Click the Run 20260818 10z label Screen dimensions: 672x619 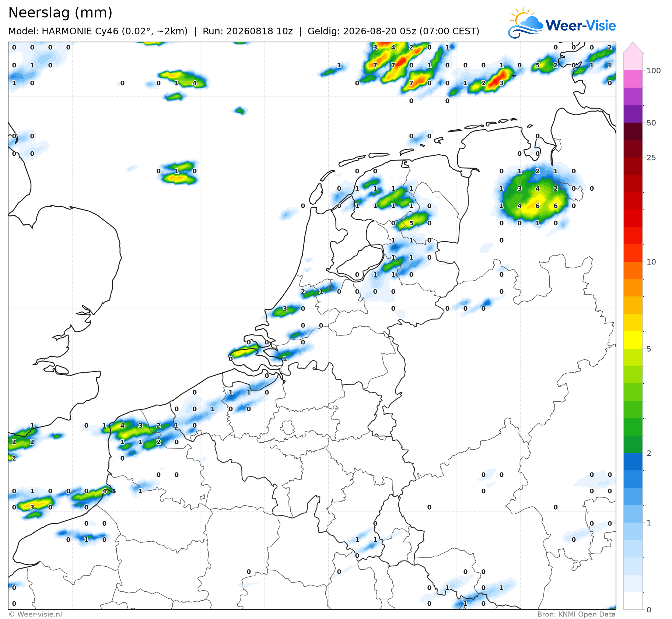point(248,31)
